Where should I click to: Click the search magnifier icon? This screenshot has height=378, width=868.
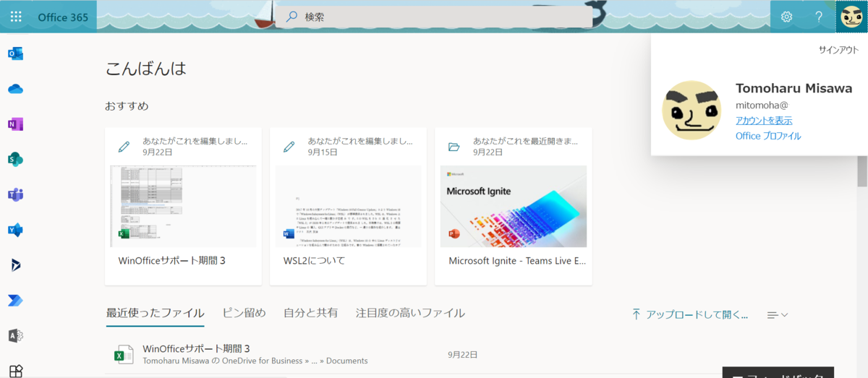pos(292,17)
